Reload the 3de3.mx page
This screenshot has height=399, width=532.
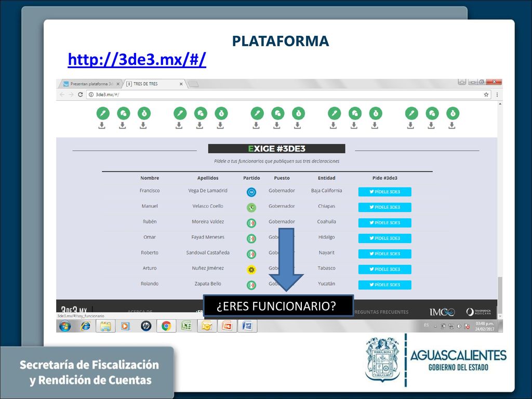pyautogui.click(x=81, y=95)
